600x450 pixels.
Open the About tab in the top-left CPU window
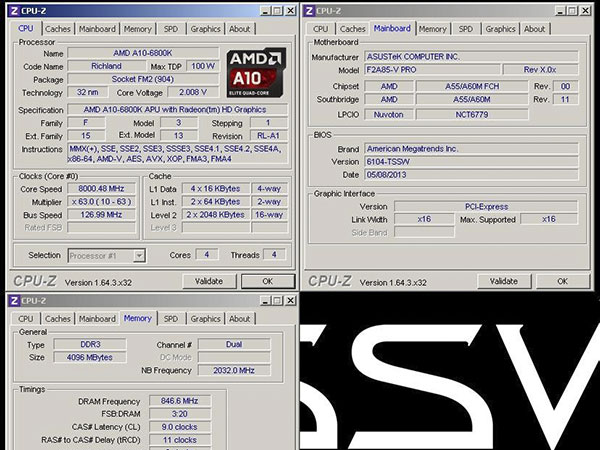point(240,29)
